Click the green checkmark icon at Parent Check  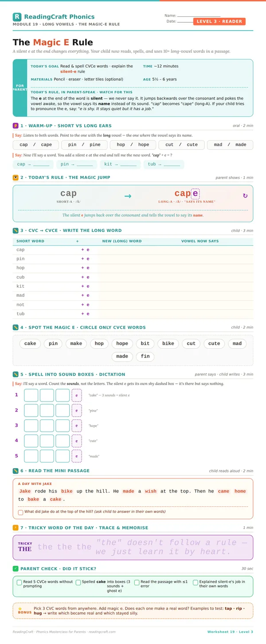click(16, 568)
